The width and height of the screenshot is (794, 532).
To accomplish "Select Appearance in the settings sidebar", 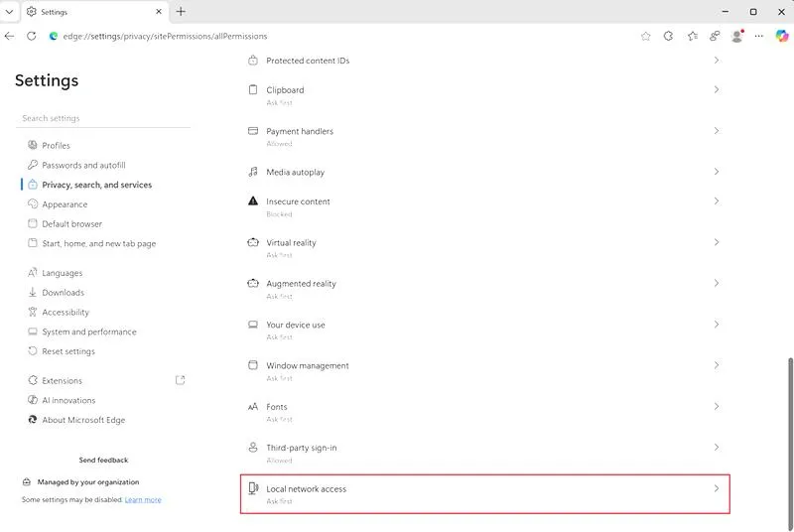I will coord(65,204).
